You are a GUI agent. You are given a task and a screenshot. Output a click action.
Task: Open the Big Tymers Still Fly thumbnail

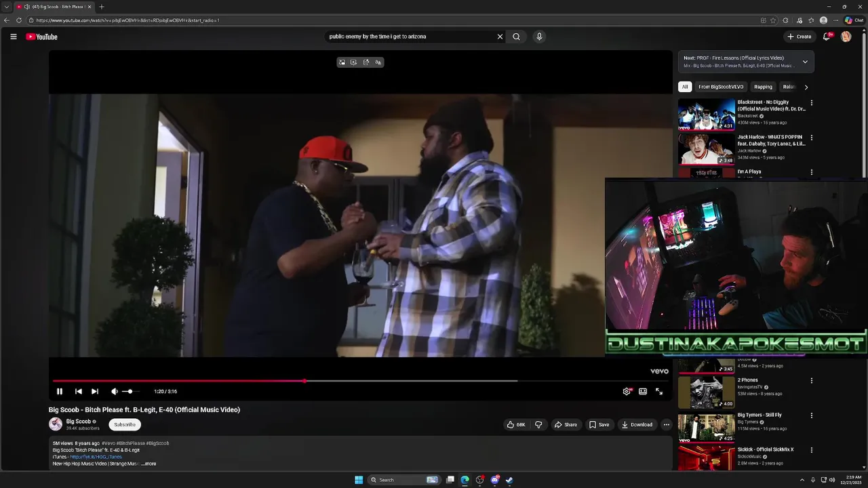(x=707, y=427)
